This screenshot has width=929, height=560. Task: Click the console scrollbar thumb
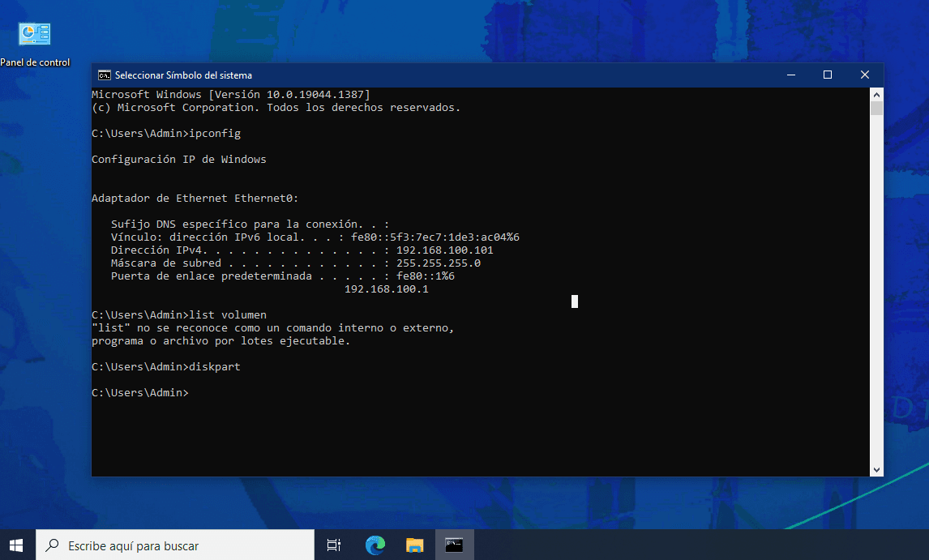(876, 109)
